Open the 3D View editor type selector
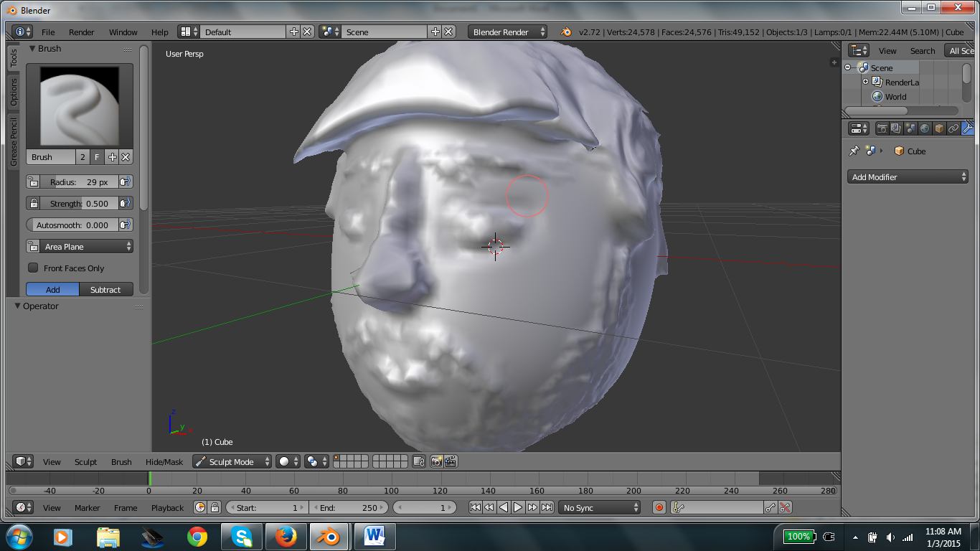980x551 pixels. tap(23, 461)
